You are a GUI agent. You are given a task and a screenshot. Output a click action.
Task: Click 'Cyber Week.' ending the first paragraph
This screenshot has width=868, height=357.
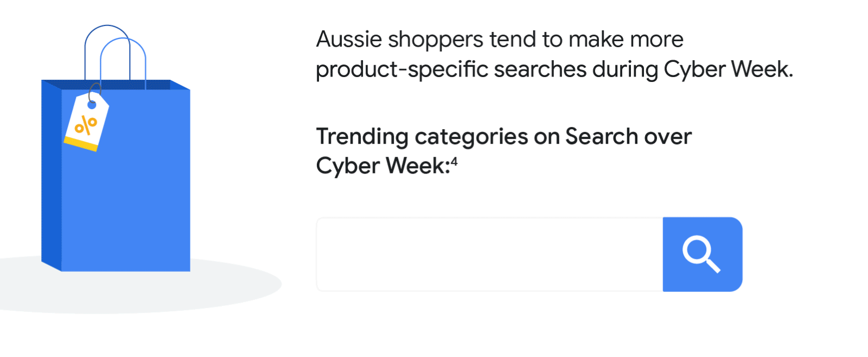[x=729, y=69]
